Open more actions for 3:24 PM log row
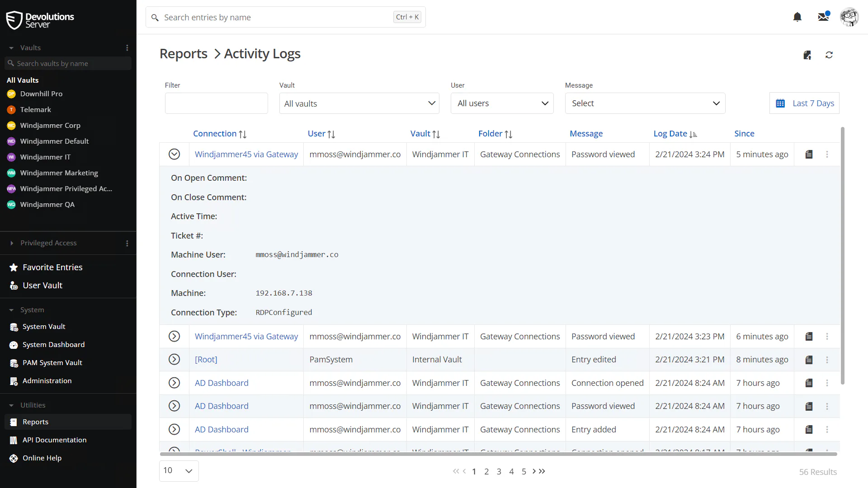The height and width of the screenshot is (488, 868). [827, 155]
